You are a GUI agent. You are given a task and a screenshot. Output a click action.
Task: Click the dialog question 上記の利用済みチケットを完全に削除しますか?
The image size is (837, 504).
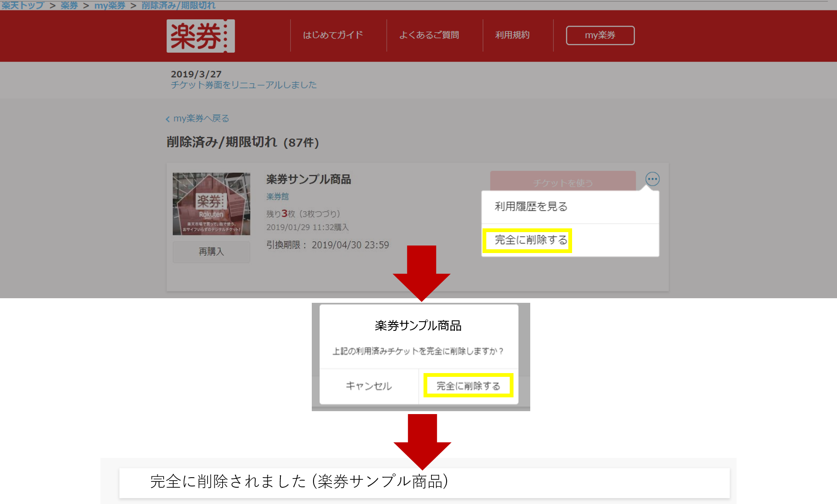point(418,351)
